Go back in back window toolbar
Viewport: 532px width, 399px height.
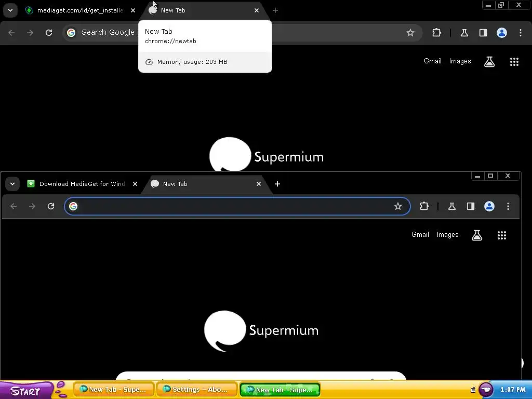pyautogui.click(x=11, y=33)
